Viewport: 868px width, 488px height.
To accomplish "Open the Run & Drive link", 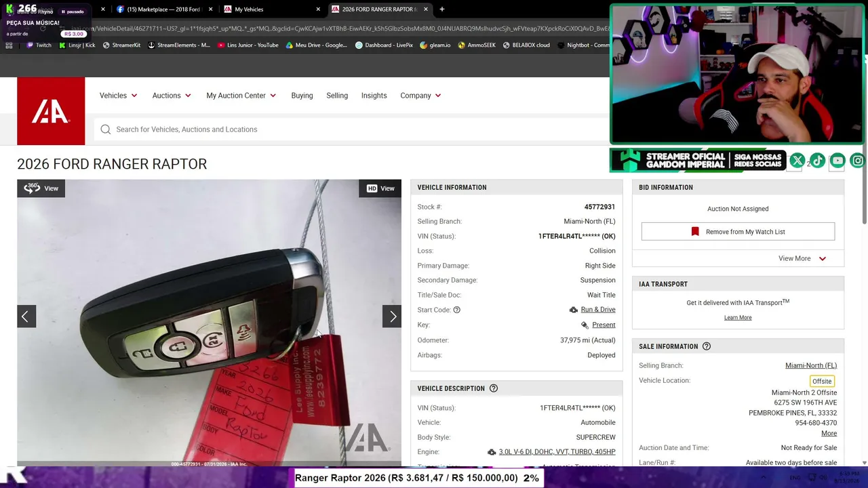I will pos(598,310).
